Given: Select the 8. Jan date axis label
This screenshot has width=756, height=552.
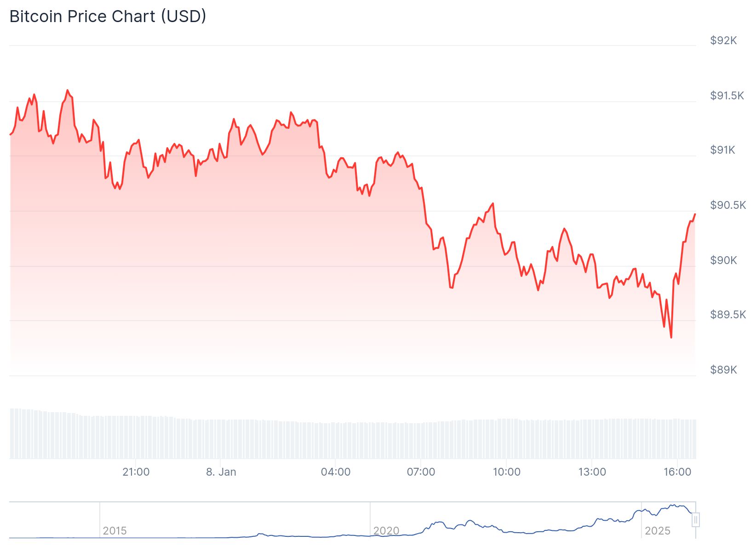Looking at the screenshot, I should click(x=221, y=472).
